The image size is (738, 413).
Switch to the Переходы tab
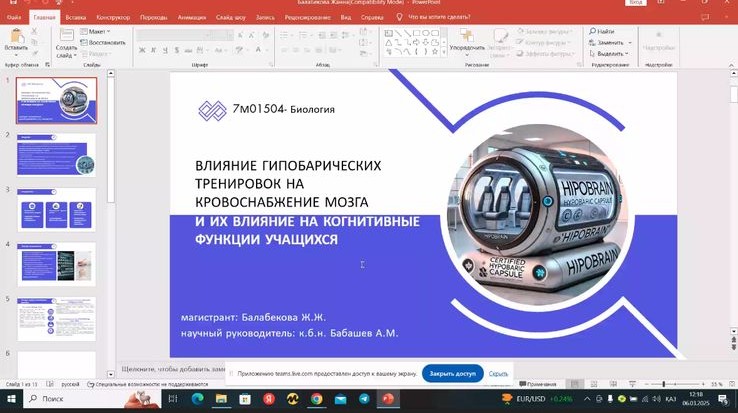pyautogui.click(x=153, y=17)
